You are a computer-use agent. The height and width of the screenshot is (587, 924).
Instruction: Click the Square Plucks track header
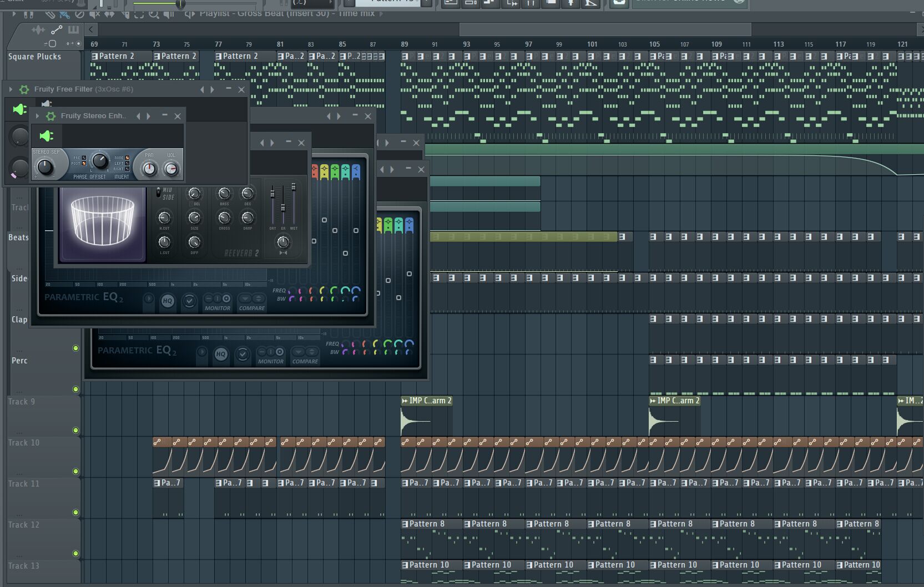[34, 57]
